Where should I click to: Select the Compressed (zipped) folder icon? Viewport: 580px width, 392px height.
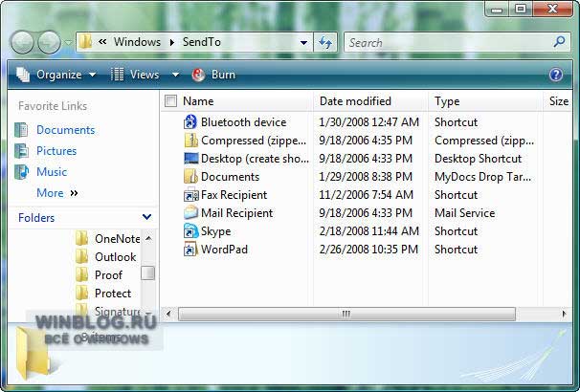tap(190, 140)
